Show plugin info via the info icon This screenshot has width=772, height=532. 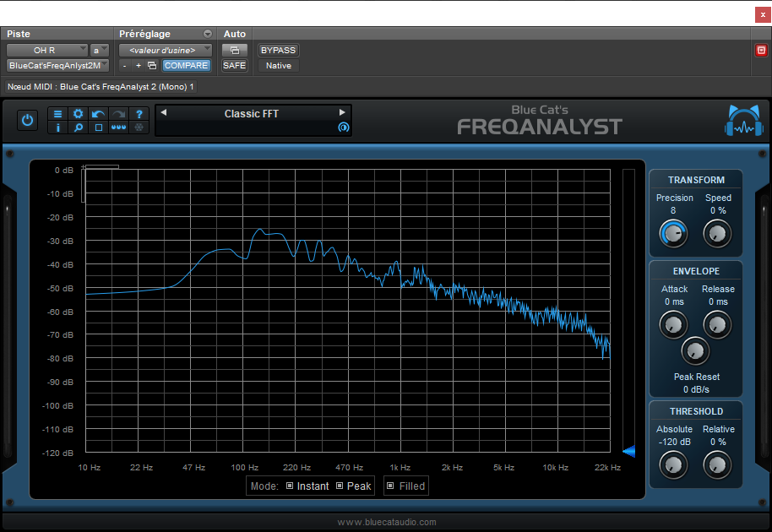pos(57,128)
